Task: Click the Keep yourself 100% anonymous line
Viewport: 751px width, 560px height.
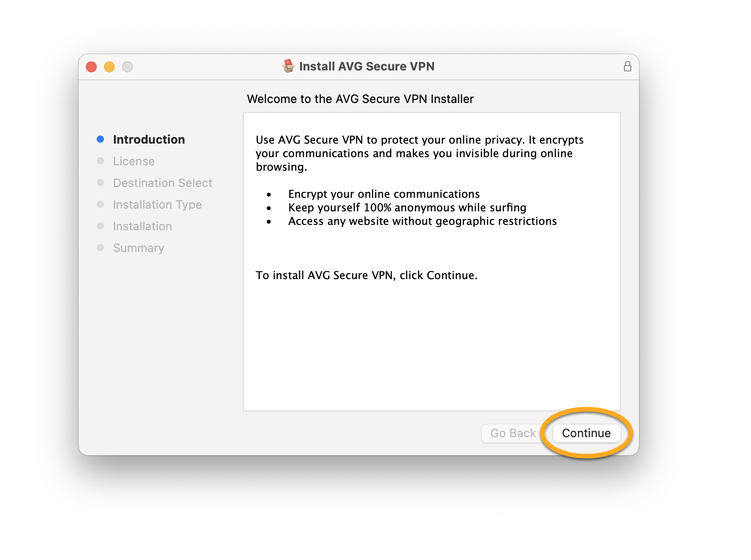Action: pyautogui.click(x=407, y=208)
